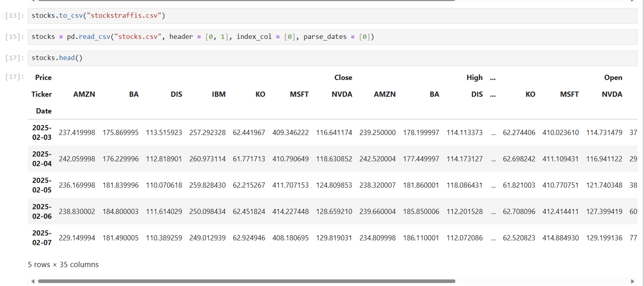This screenshot has height=286, width=644.
Task: Click the value 118.630852
Action: (x=334, y=159)
